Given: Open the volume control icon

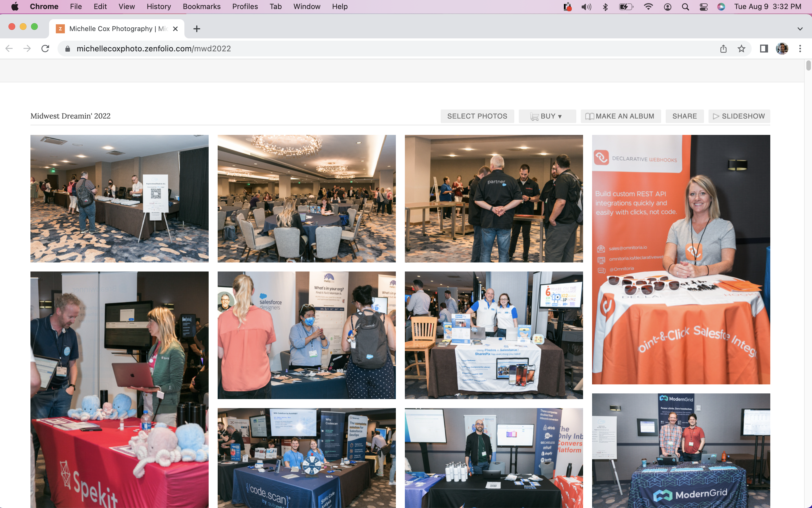Looking at the screenshot, I should (x=586, y=7).
